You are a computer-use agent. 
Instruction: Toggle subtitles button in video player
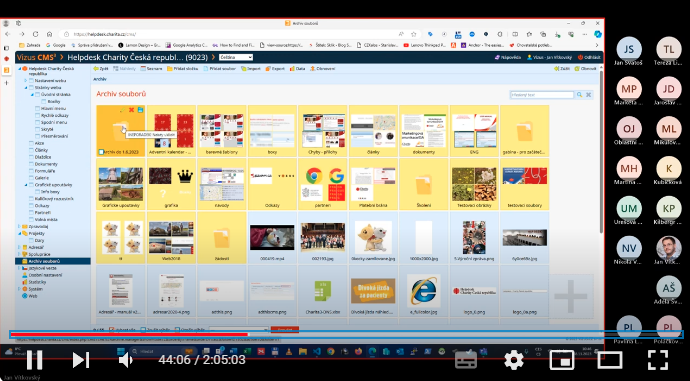(x=466, y=360)
